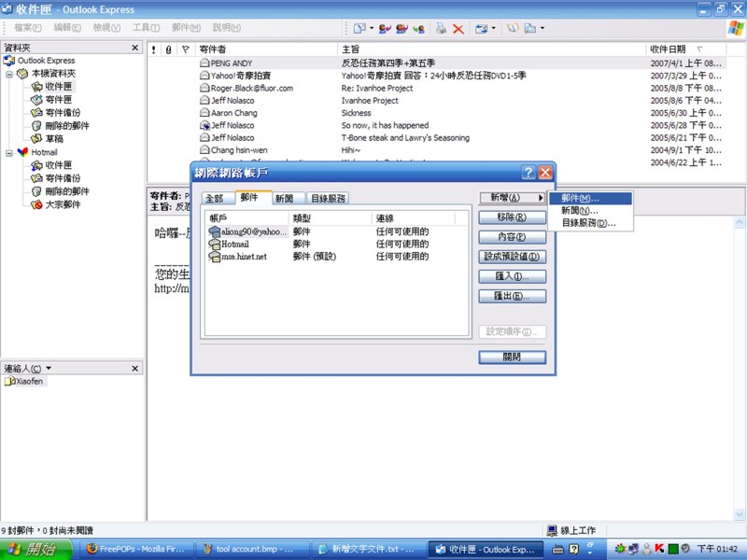Click the flag column header
This screenshot has height=560, width=747.
tap(186, 49)
